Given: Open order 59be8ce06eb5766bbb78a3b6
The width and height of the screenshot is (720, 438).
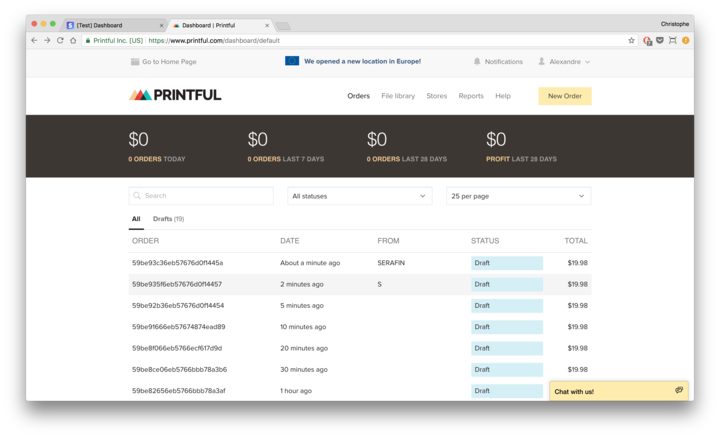Looking at the screenshot, I should [x=179, y=369].
